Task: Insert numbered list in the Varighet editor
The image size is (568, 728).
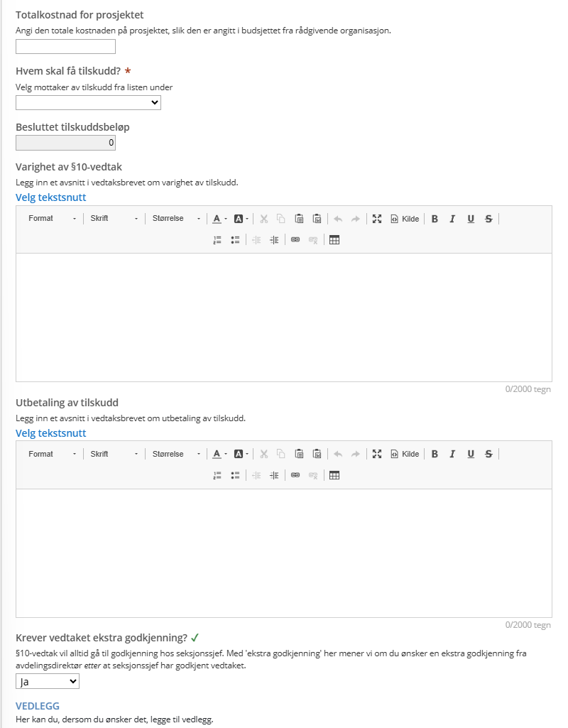Action: 218,240
